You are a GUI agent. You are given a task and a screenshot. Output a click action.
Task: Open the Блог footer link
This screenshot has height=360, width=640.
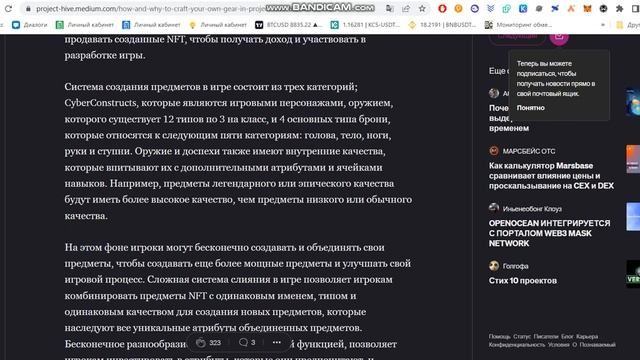click(x=567, y=336)
